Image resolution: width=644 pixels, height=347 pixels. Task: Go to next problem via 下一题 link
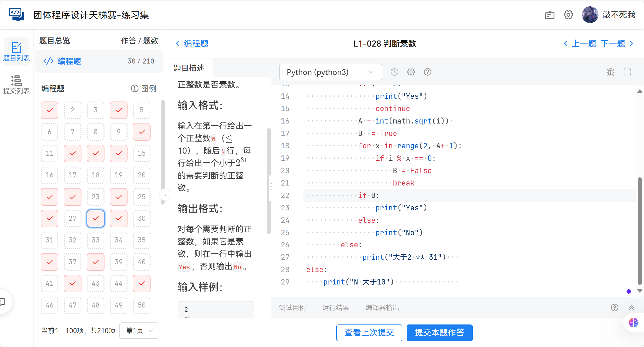tap(613, 43)
